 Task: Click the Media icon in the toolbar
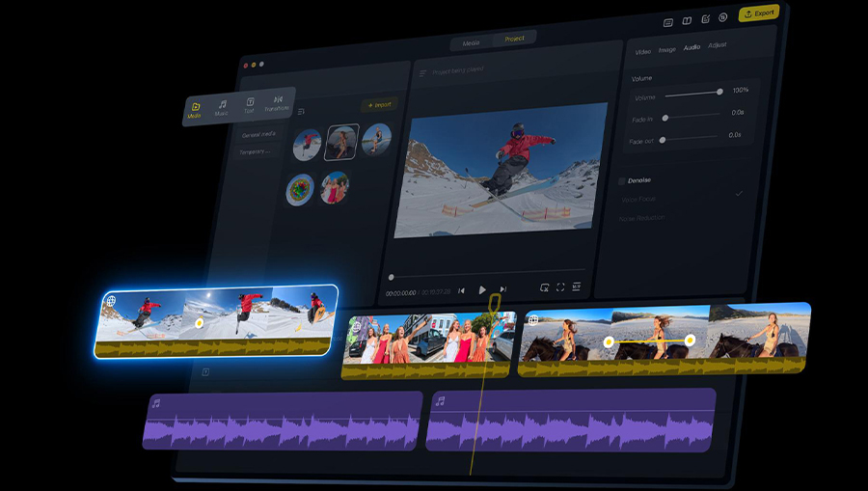tap(195, 110)
